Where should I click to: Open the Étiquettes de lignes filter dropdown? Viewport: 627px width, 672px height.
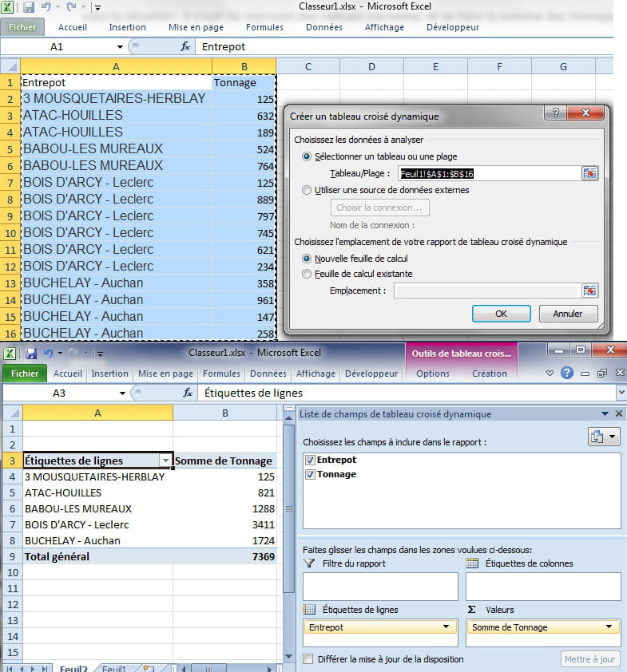point(165,461)
